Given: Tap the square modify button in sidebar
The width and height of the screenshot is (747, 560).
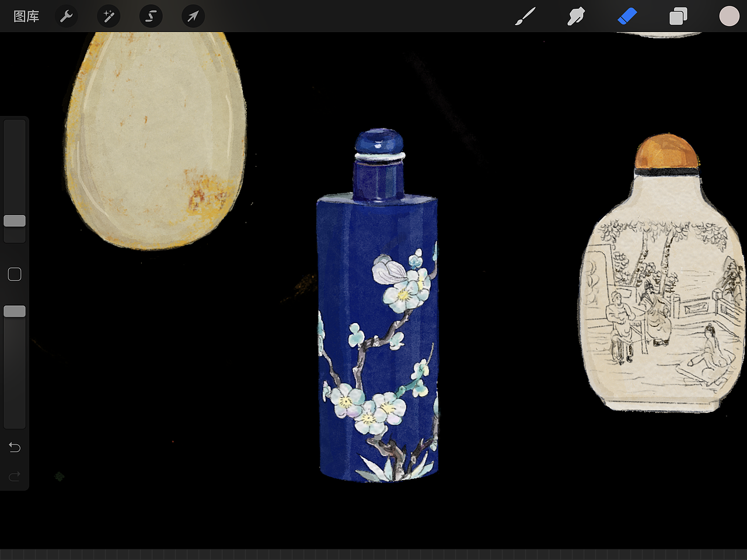Looking at the screenshot, I should (15, 274).
